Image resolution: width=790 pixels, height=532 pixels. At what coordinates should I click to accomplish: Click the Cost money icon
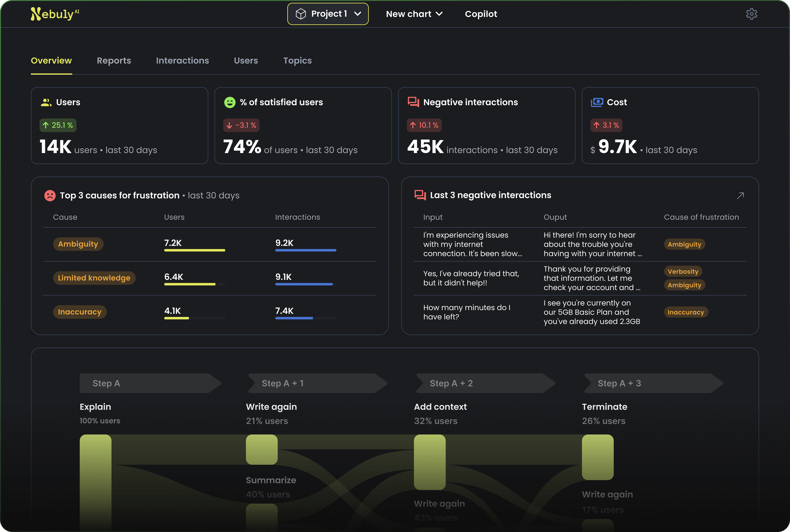point(597,102)
